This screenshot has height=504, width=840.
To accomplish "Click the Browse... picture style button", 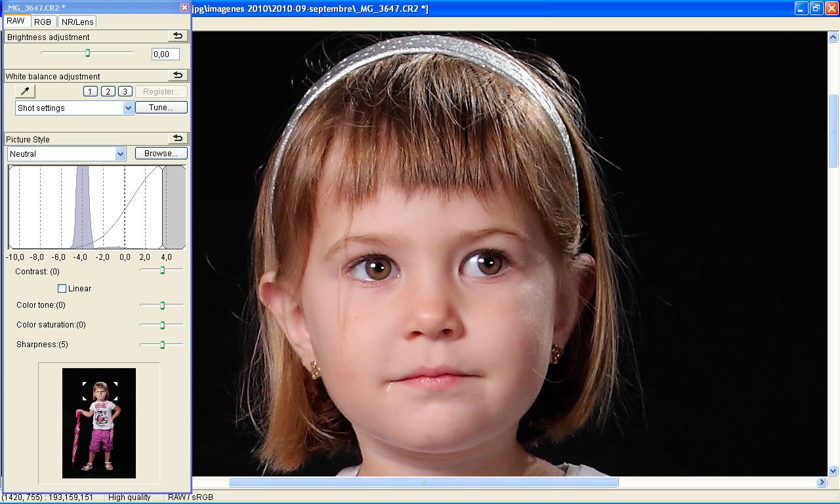I will [x=161, y=154].
